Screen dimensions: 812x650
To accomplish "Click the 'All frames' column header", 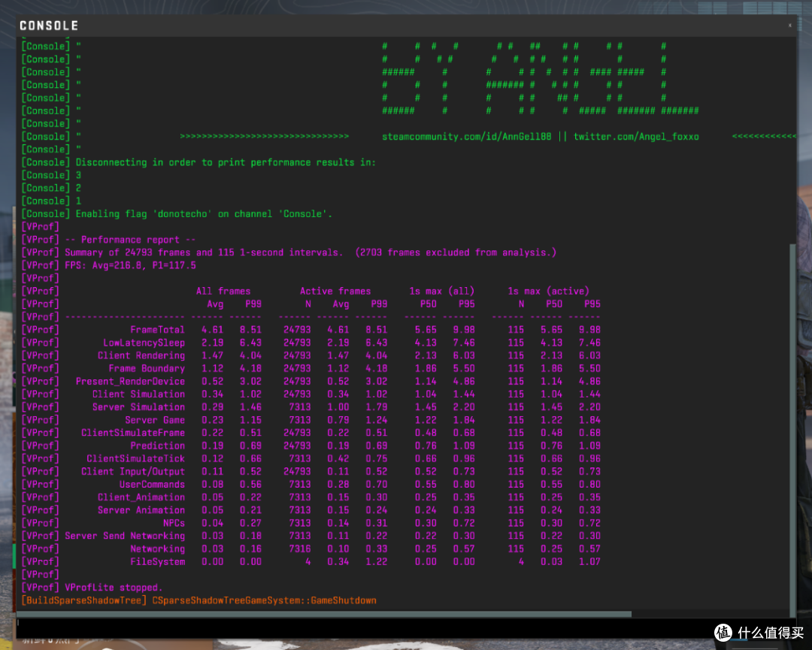I will coord(223,291).
